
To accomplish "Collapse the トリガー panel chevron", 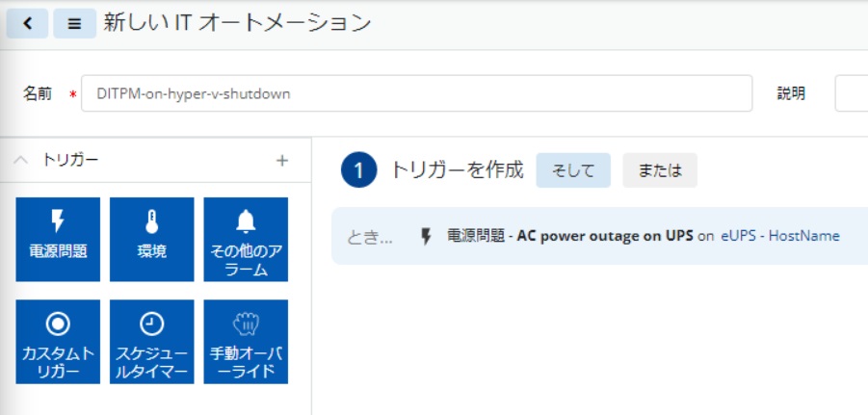I will point(20,161).
